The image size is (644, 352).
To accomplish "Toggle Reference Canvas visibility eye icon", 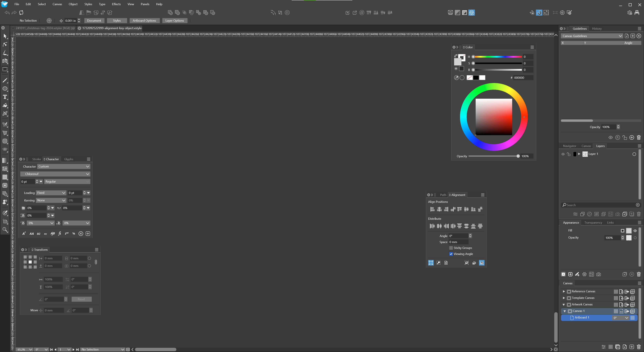I will (633, 291).
